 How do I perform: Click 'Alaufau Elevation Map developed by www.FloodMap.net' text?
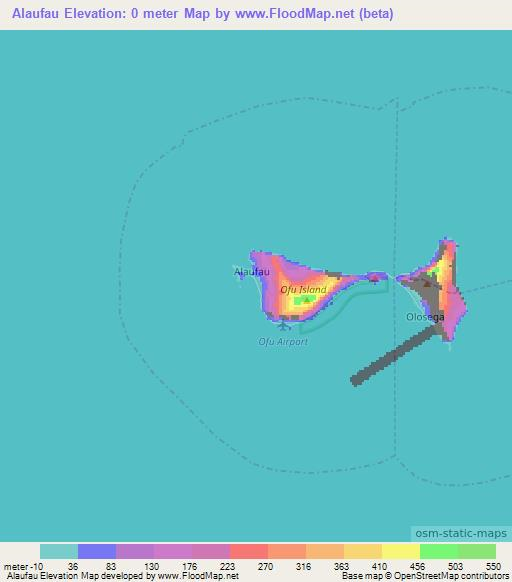coord(123,576)
